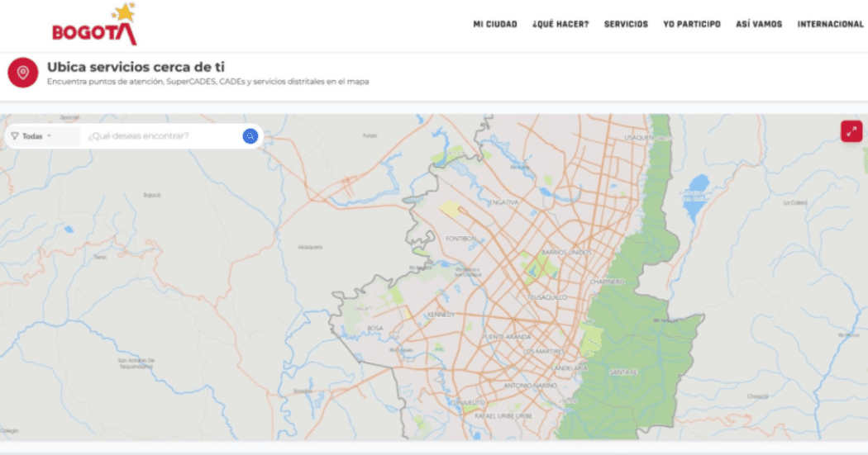Viewport: 868px width, 455px height.
Task: Click the blue search icon button
Action: pyautogui.click(x=250, y=136)
